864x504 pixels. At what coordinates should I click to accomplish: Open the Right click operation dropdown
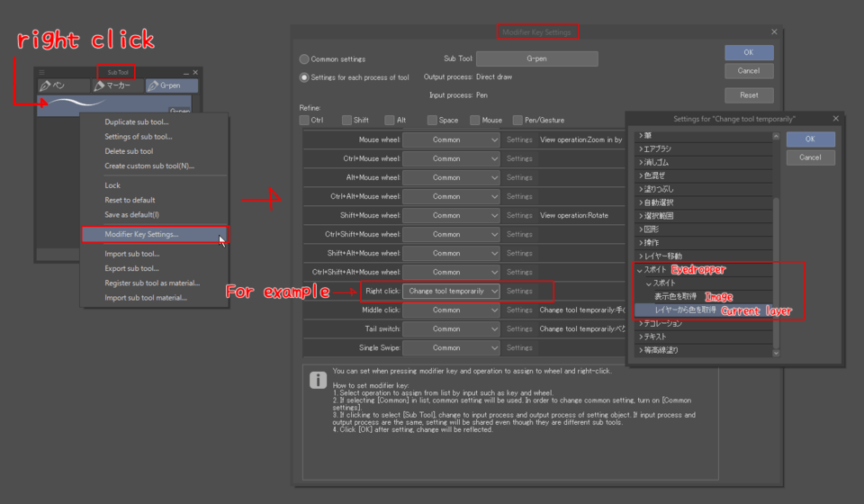451,291
